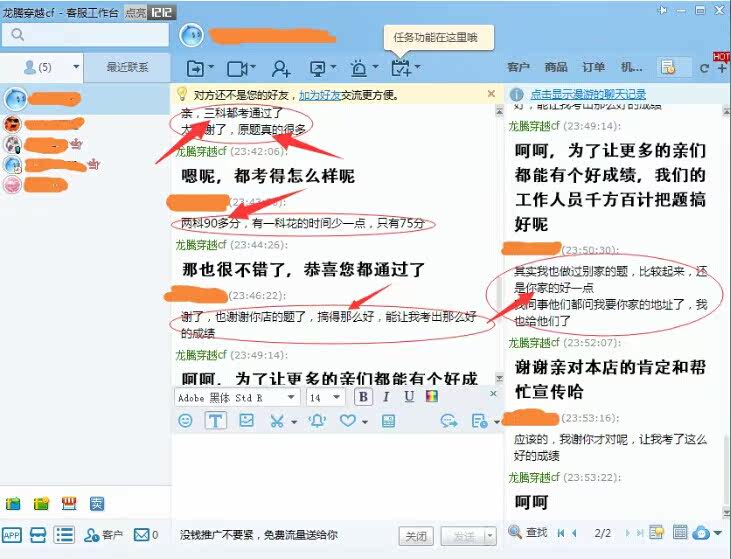Viewport: 731px width, 559px height.
Task: Click the 关闭 button
Action: click(416, 536)
